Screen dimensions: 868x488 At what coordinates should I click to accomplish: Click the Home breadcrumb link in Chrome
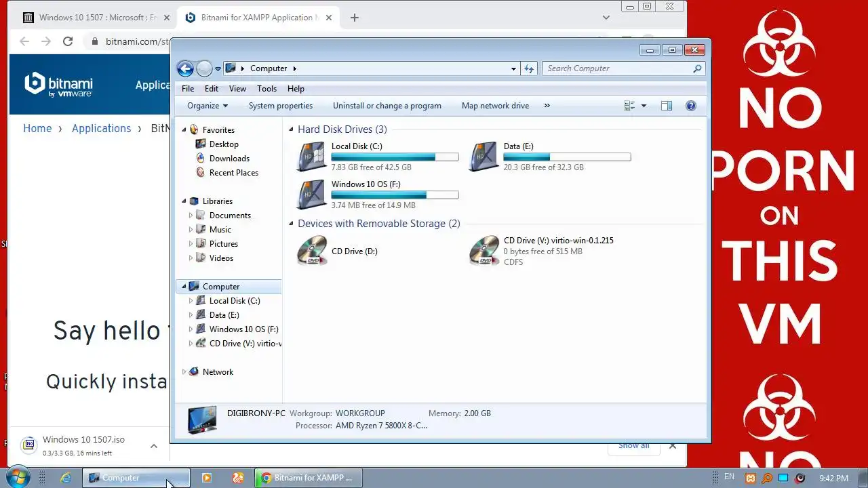click(37, 128)
